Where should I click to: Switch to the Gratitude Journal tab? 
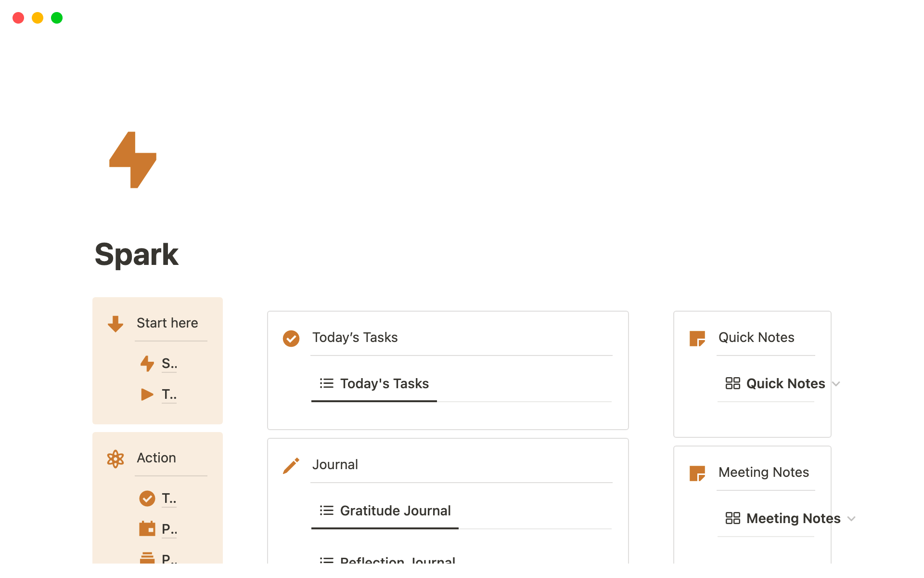[385, 511]
